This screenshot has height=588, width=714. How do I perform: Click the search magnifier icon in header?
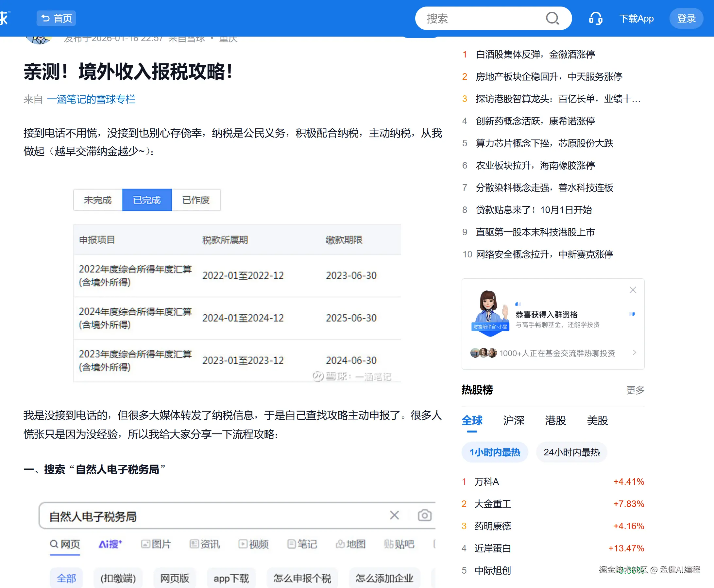[x=552, y=18]
